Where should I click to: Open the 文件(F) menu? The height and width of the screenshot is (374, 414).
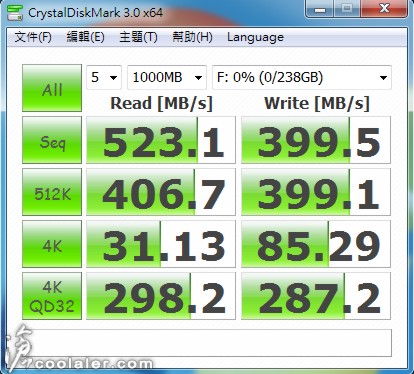pos(33,37)
